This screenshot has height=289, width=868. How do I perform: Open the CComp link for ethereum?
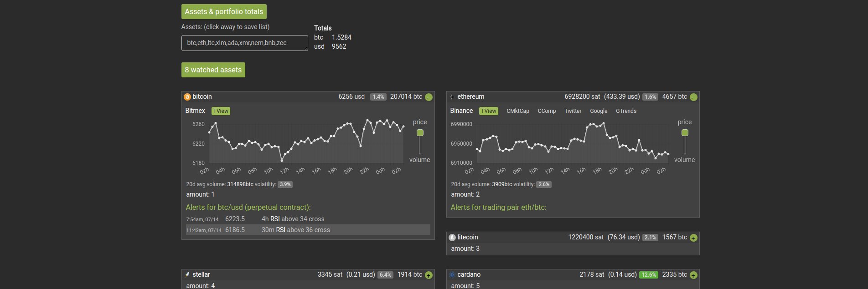(547, 111)
